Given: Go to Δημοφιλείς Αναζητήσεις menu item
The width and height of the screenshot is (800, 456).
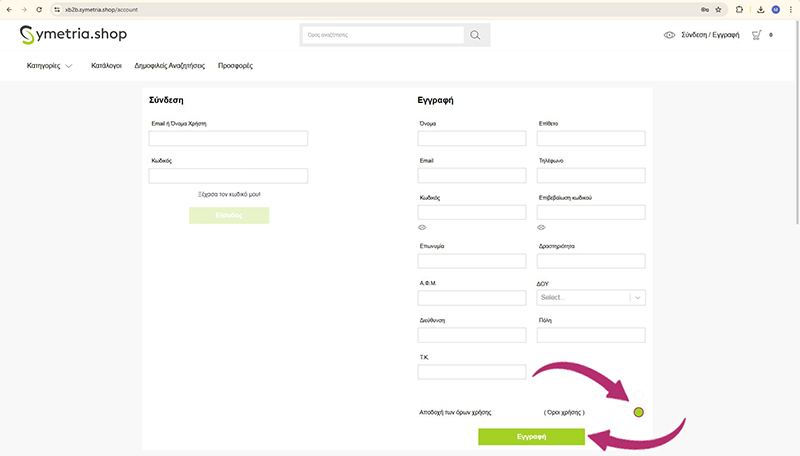Looking at the screenshot, I should point(169,65).
